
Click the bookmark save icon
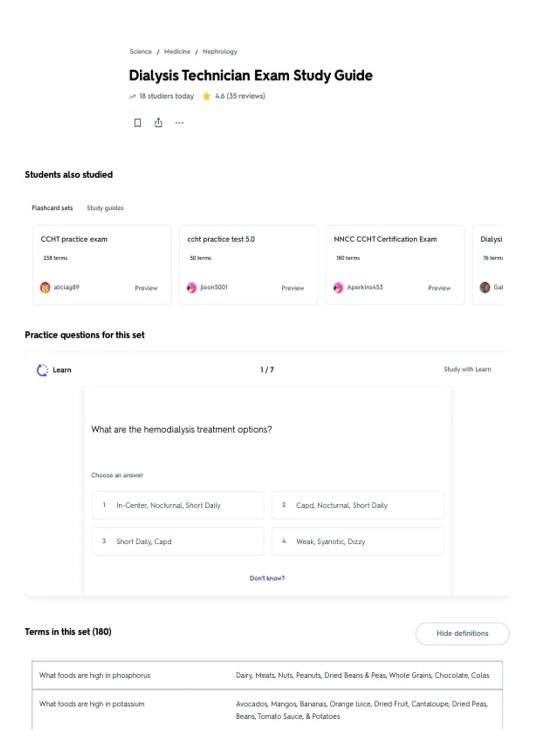(138, 123)
